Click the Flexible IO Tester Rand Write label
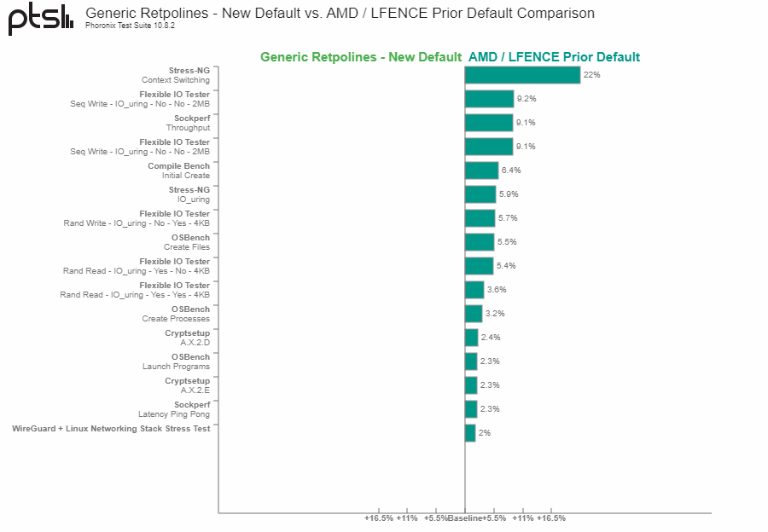 [x=137, y=218]
